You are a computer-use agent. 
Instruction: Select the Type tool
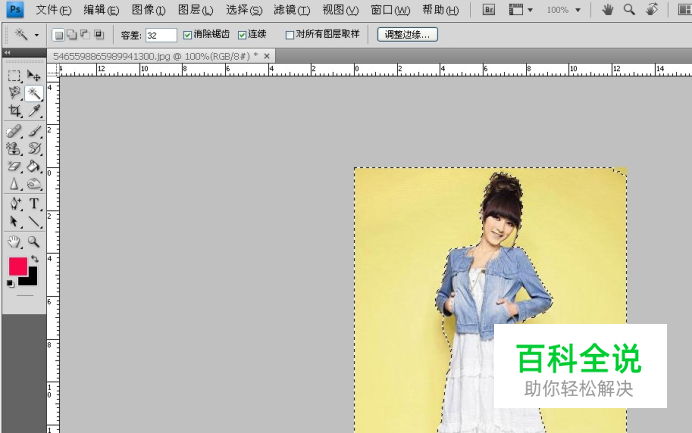(x=34, y=204)
